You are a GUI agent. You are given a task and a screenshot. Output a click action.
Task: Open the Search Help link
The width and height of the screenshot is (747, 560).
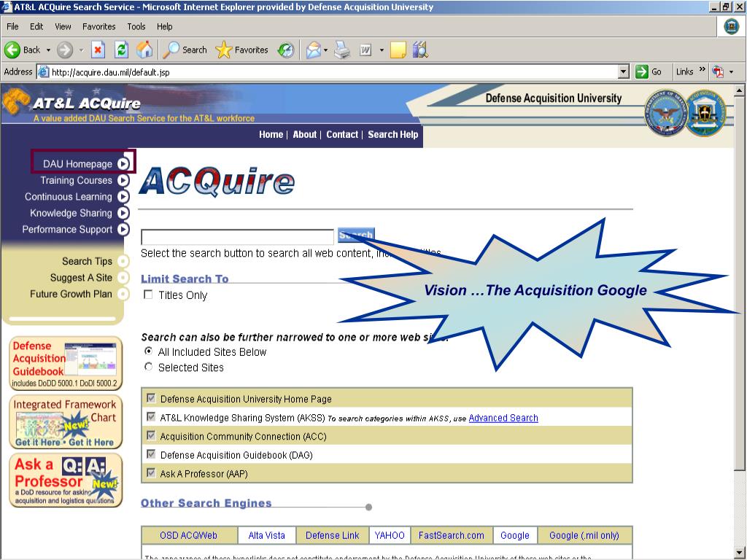point(393,135)
